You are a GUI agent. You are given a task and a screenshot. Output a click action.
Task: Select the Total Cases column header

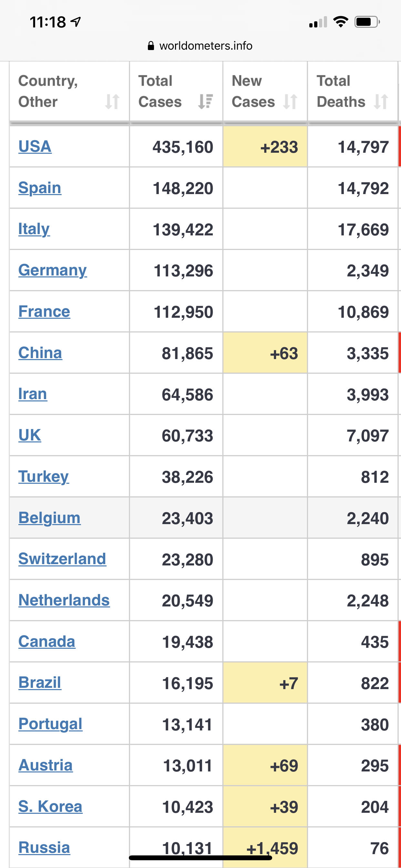[176, 91]
